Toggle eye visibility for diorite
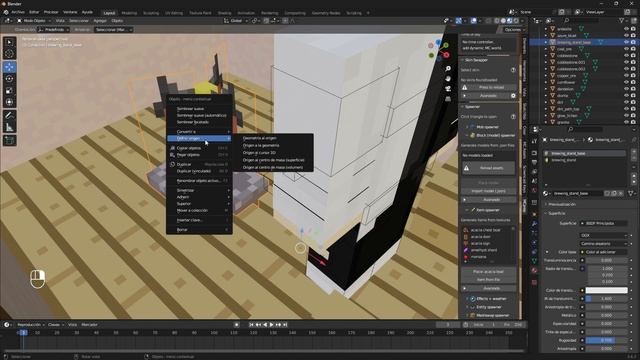640x360 pixels. coord(626,96)
